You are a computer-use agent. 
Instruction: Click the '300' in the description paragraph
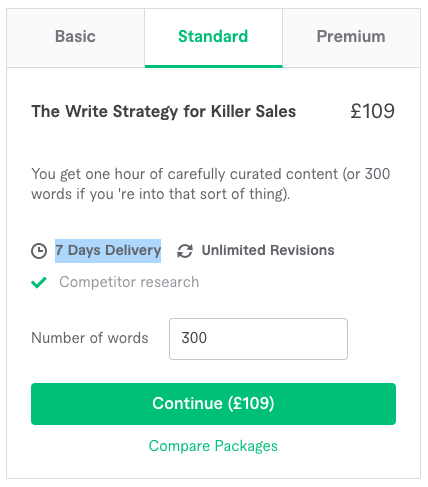[377, 174]
